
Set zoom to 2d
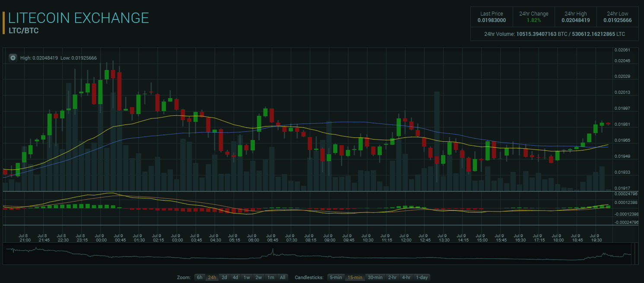225,277
